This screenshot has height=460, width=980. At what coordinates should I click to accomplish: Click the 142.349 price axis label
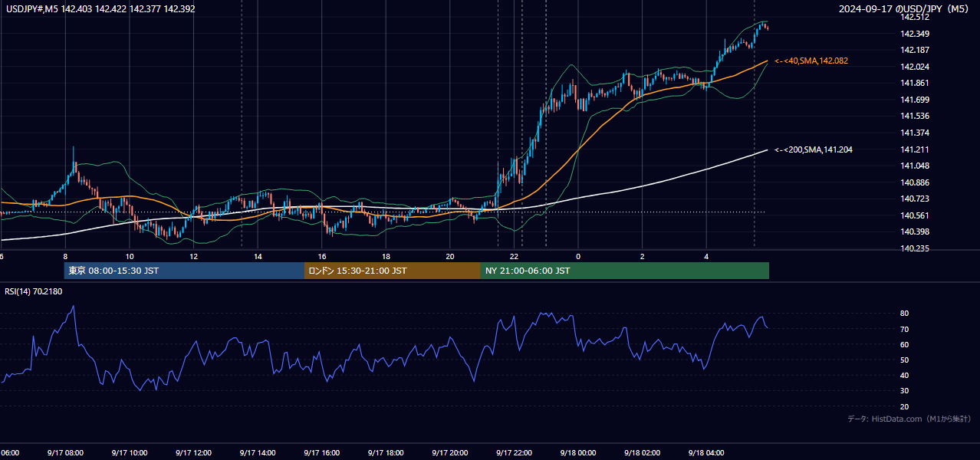point(915,34)
